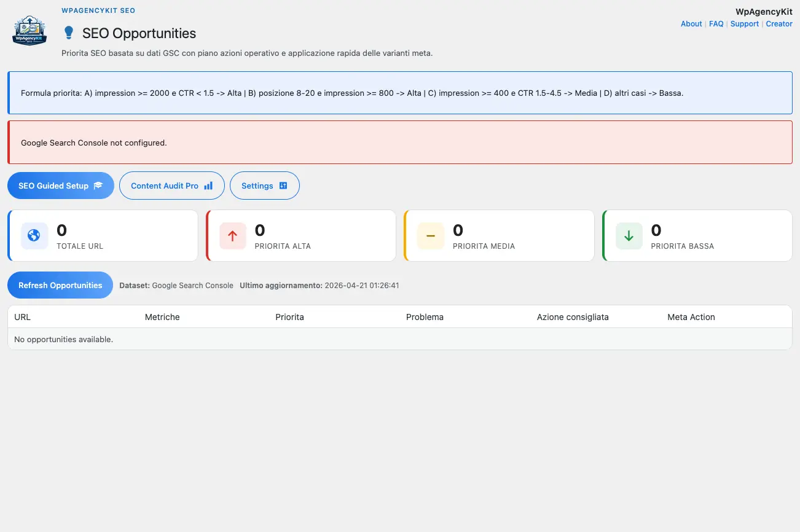Click the green down arrow in Priorita Bassa card
Screen dimensions: 800x532
pyautogui.click(x=629, y=236)
